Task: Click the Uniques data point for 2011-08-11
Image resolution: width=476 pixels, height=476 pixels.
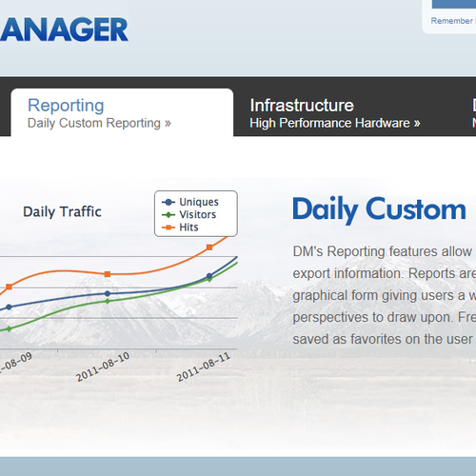Action: click(x=209, y=276)
